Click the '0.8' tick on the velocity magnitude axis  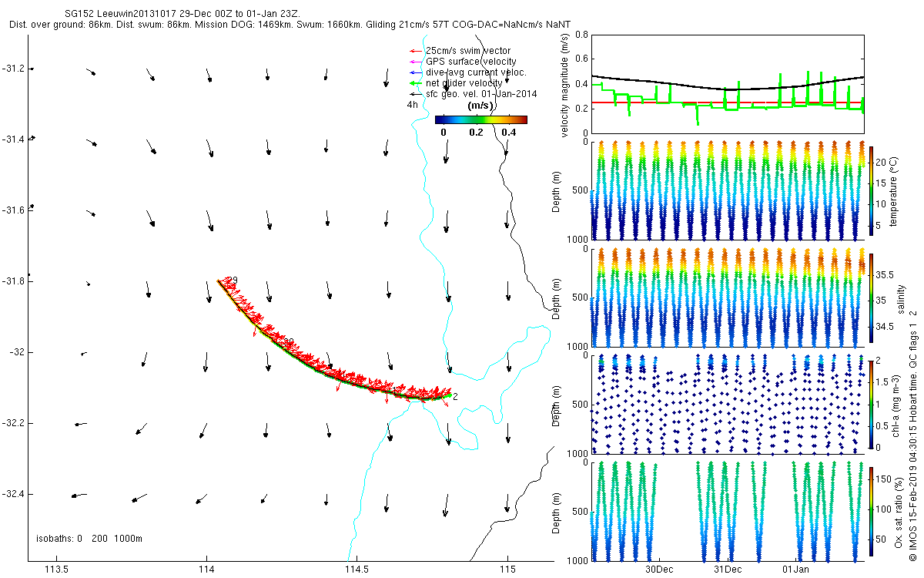[x=581, y=35]
